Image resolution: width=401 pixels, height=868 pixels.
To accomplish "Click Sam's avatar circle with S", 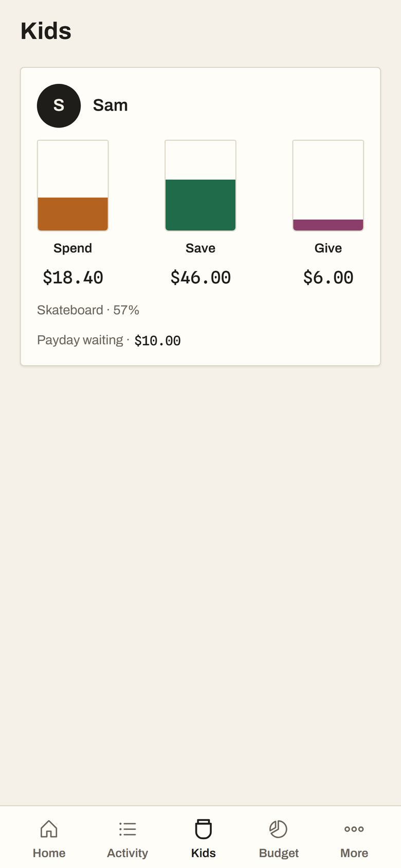I will [x=59, y=105].
